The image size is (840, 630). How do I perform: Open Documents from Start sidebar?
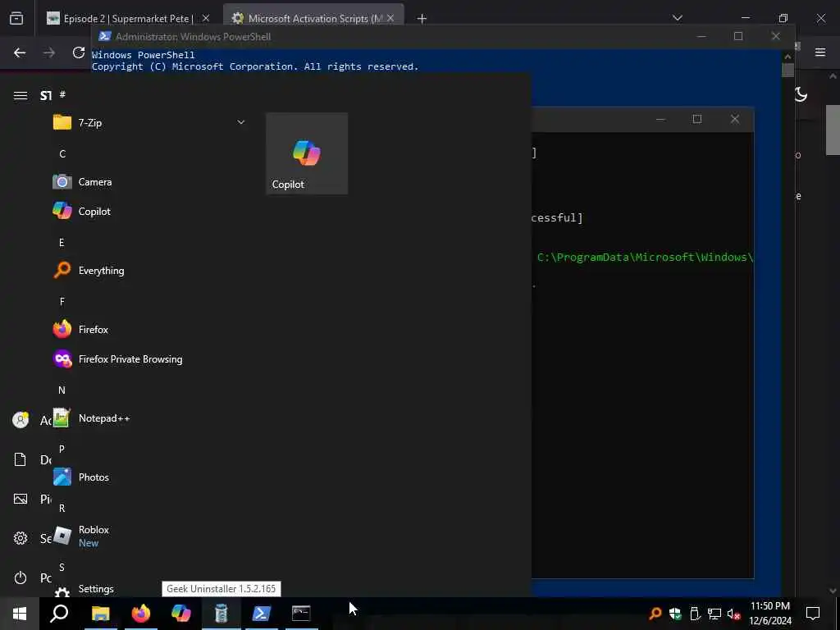21,459
